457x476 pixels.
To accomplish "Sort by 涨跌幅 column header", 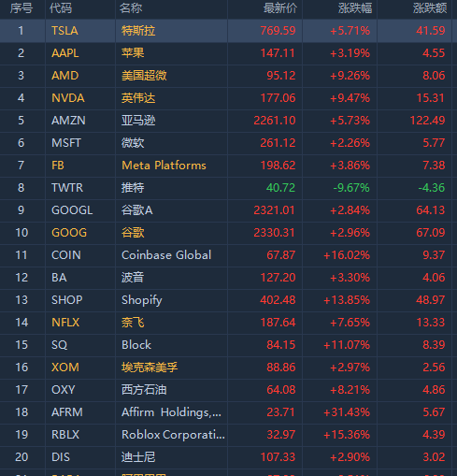I will (355, 8).
